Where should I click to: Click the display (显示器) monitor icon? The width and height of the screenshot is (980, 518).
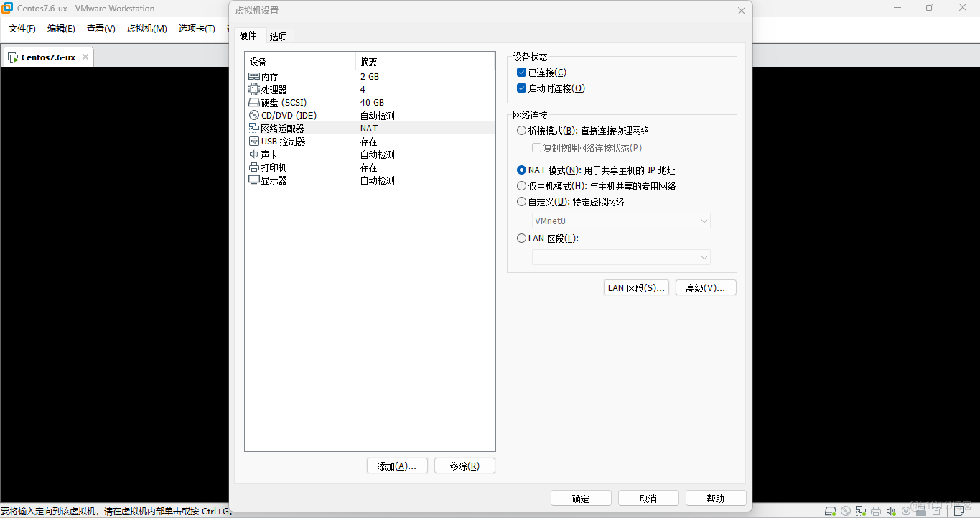(254, 180)
